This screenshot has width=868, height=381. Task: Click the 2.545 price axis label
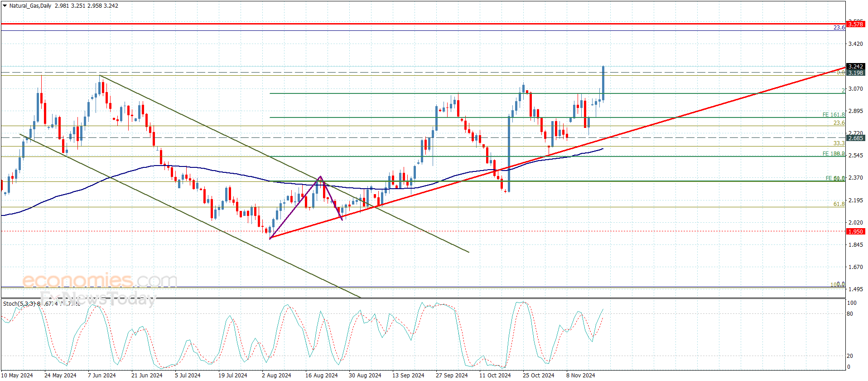(855, 156)
